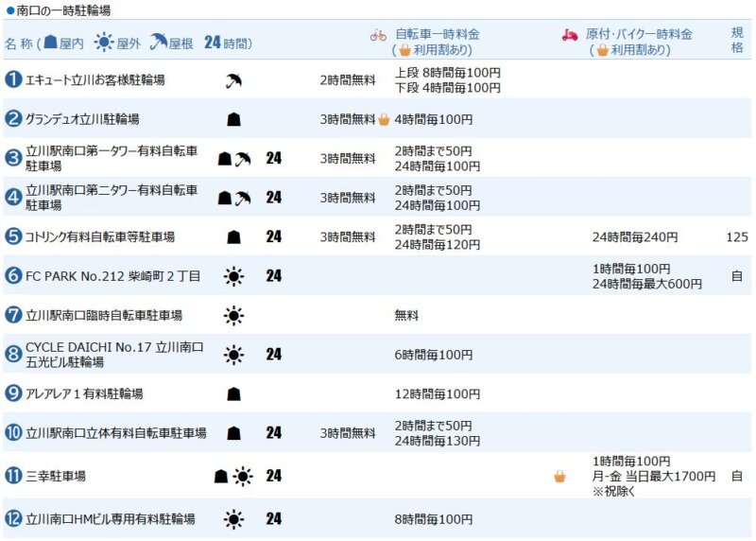Open 立川駅南口立体有料自転車駐車場 entry
The height and width of the screenshot is (541, 756).
point(116,433)
